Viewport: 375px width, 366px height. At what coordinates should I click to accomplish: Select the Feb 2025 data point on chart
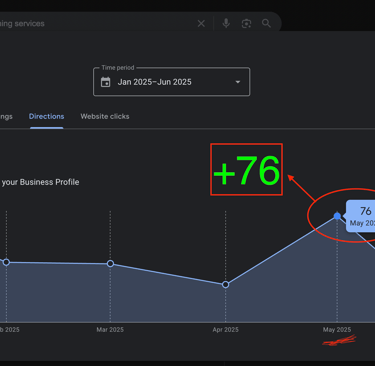coord(6,262)
